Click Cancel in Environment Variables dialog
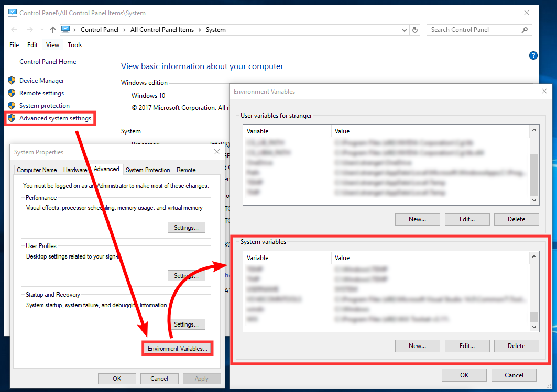Image resolution: width=557 pixels, height=392 pixels. click(514, 375)
